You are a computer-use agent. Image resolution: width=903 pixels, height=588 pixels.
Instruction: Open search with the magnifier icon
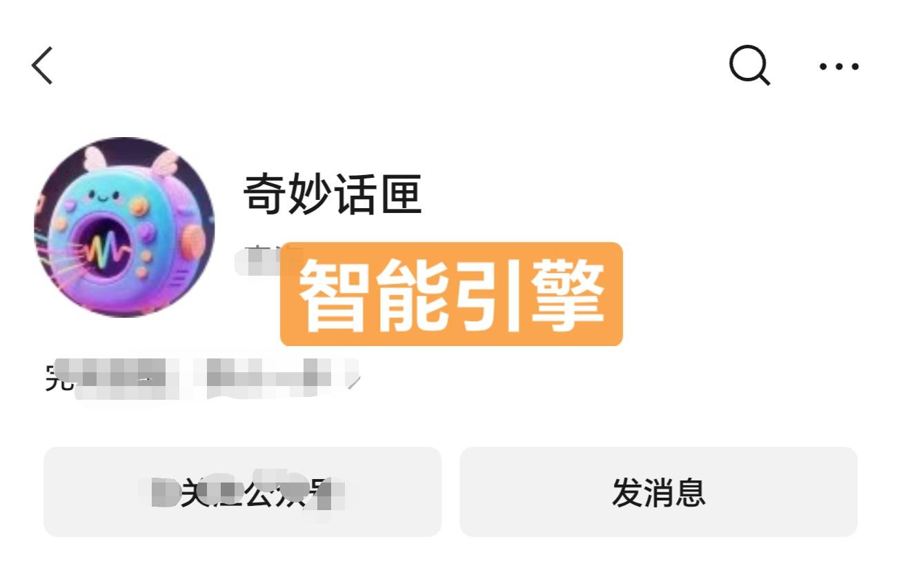pyautogui.click(x=750, y=65)
